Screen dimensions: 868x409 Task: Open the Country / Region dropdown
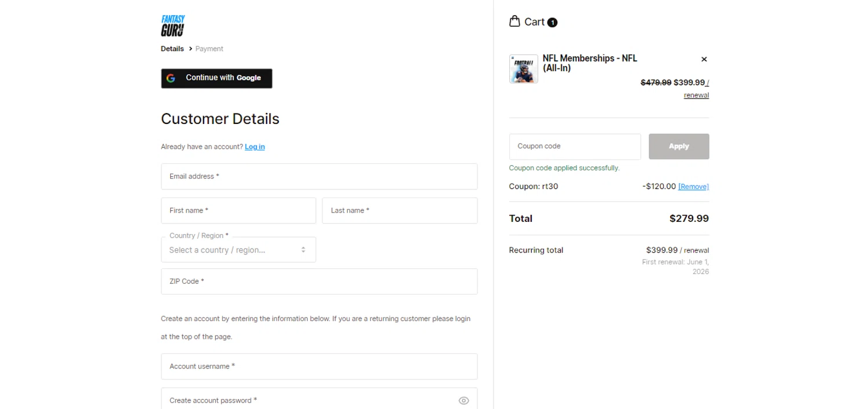pos(238,250)
